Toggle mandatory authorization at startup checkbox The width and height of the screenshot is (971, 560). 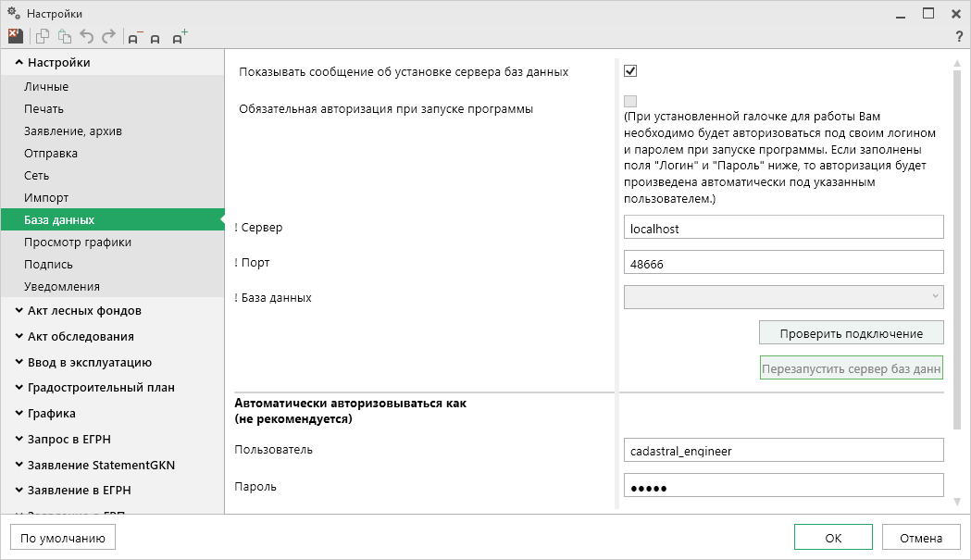click(630, 101)
